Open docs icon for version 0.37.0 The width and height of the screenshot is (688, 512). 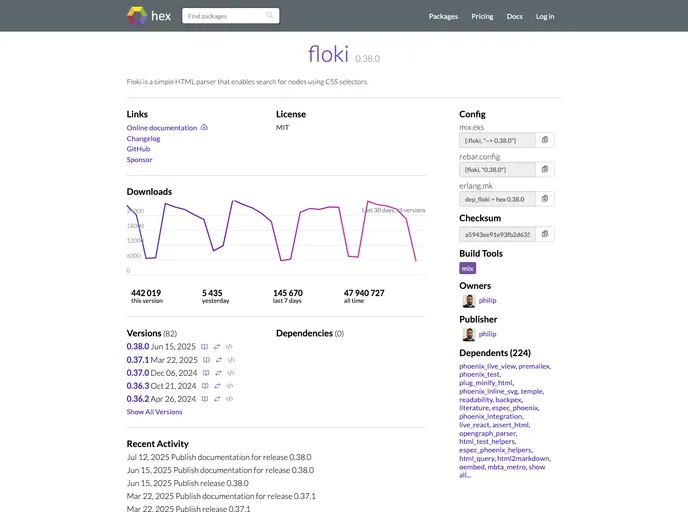tap(206, 373)
